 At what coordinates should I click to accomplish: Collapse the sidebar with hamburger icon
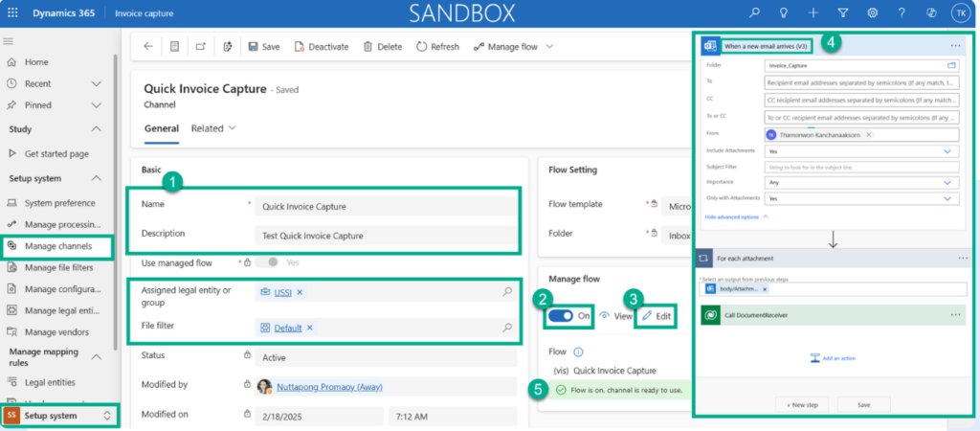(x=9, y=41)
